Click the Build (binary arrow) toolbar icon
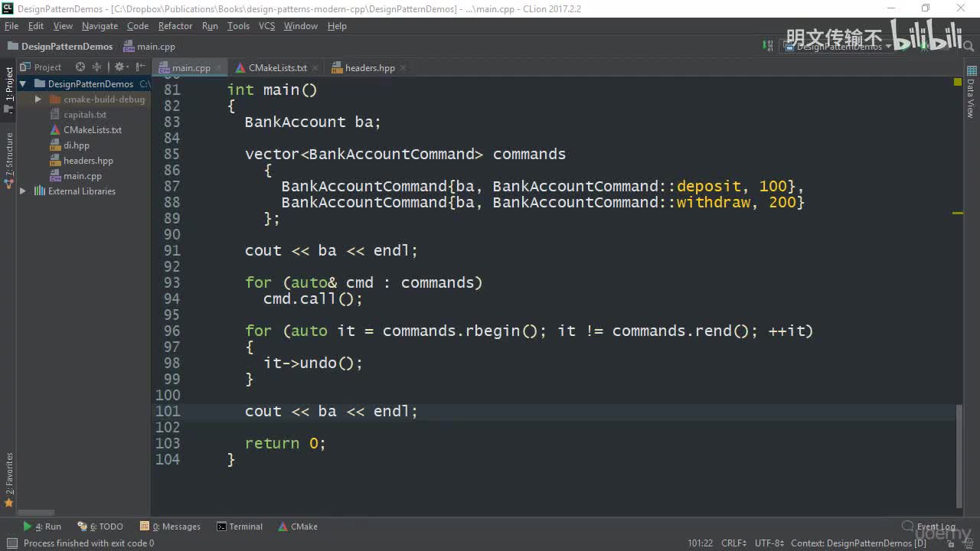 768,46
